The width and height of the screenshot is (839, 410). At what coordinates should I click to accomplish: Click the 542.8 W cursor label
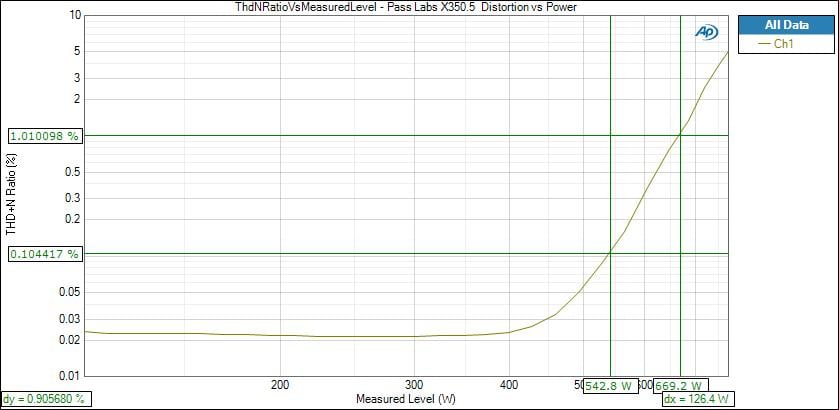[612, 385]
